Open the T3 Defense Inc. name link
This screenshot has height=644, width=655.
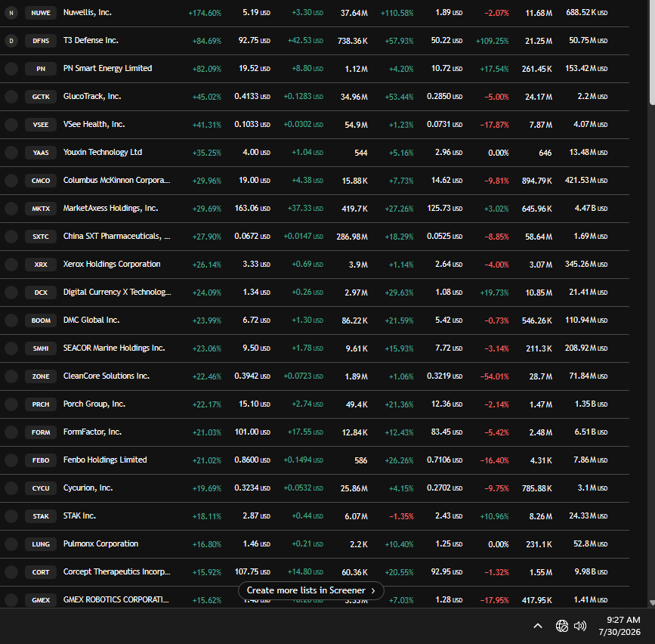point(91,41)
